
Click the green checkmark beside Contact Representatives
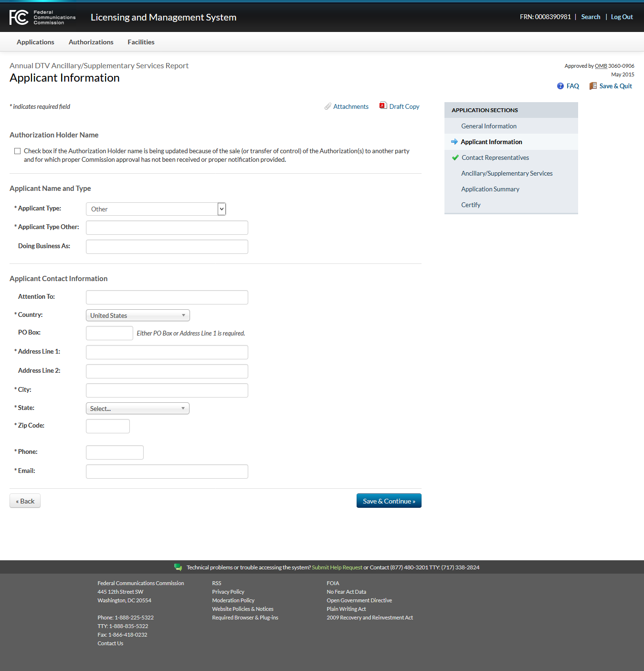coord(455,157)
